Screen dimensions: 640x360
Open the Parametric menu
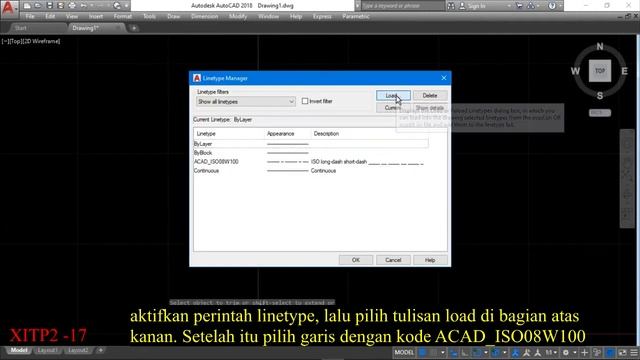[x=356, y=16]
